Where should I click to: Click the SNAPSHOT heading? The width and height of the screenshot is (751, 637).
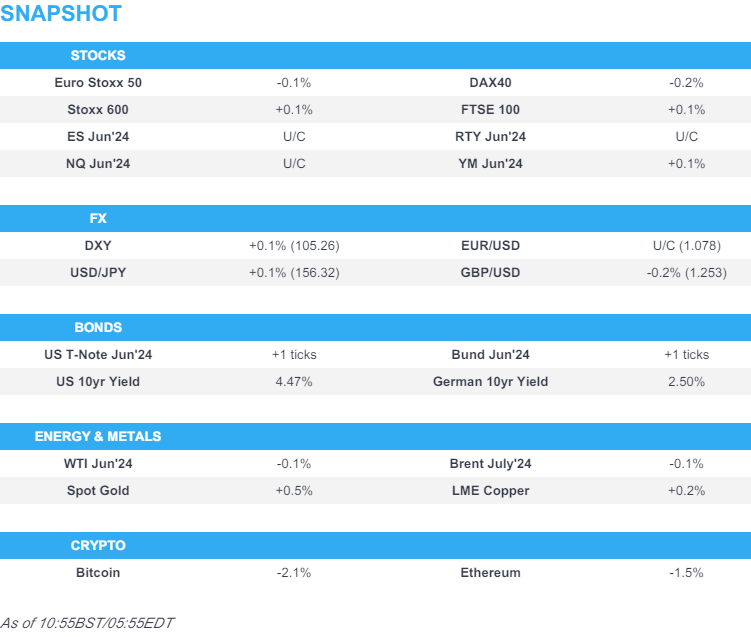tap(61, 14)
